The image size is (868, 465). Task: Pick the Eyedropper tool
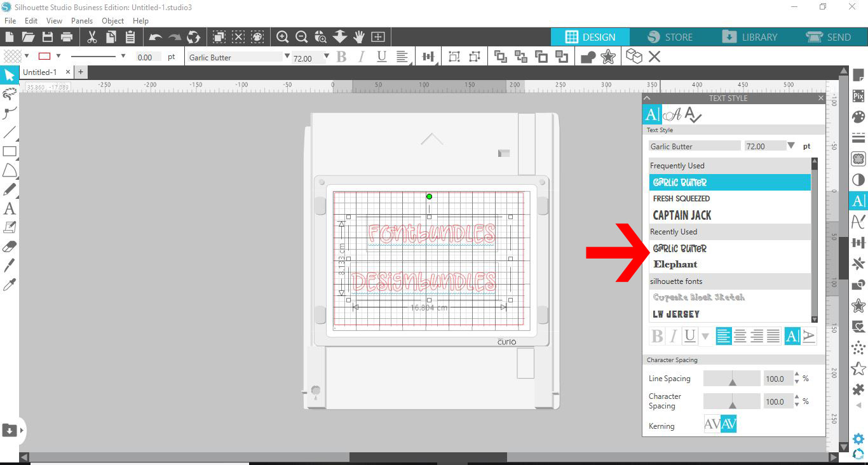[10, 285]
